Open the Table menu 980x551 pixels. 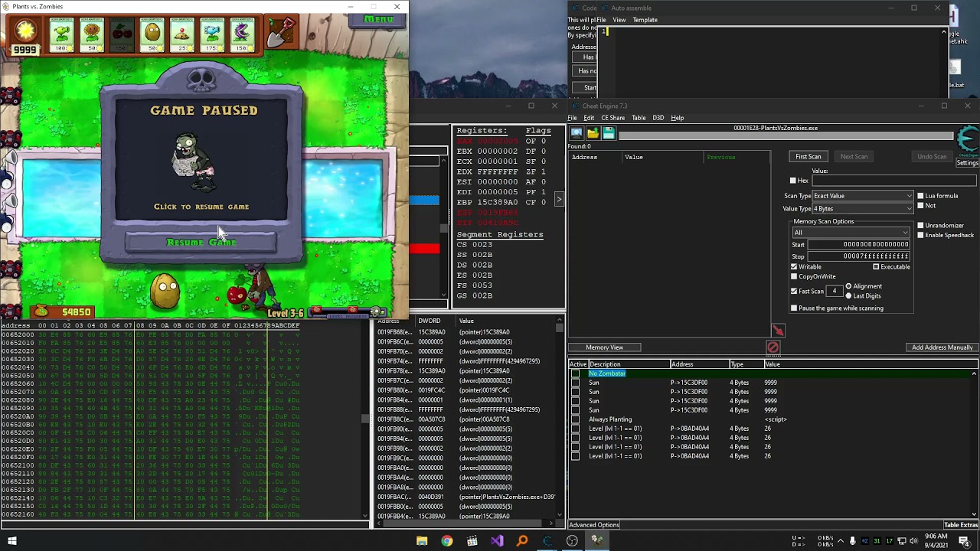coord(639,118)
